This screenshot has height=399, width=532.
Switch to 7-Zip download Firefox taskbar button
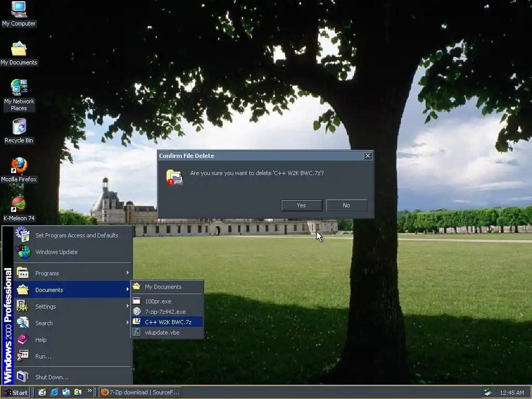coord(140,392)
